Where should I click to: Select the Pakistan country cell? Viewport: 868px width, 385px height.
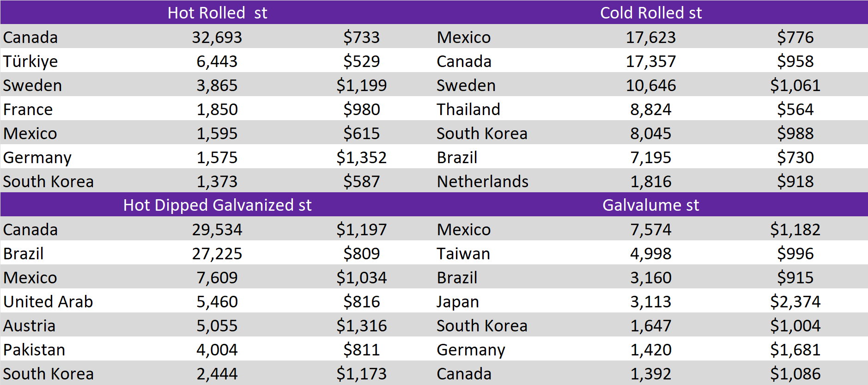[34, 349]
